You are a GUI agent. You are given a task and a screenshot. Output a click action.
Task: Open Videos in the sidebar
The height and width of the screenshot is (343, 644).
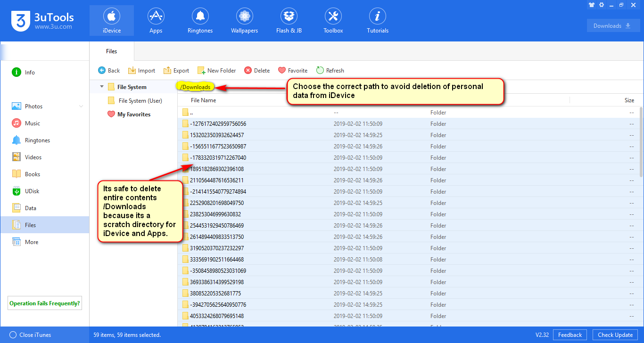click(x=45, y=157)
